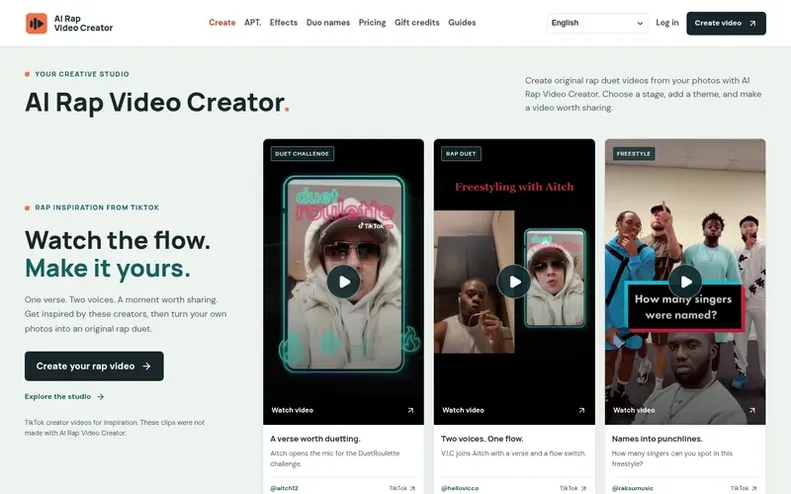This screenshot has width=791, height=494.
Task: Expand the English language dropdown
Action: pos(598,23)
